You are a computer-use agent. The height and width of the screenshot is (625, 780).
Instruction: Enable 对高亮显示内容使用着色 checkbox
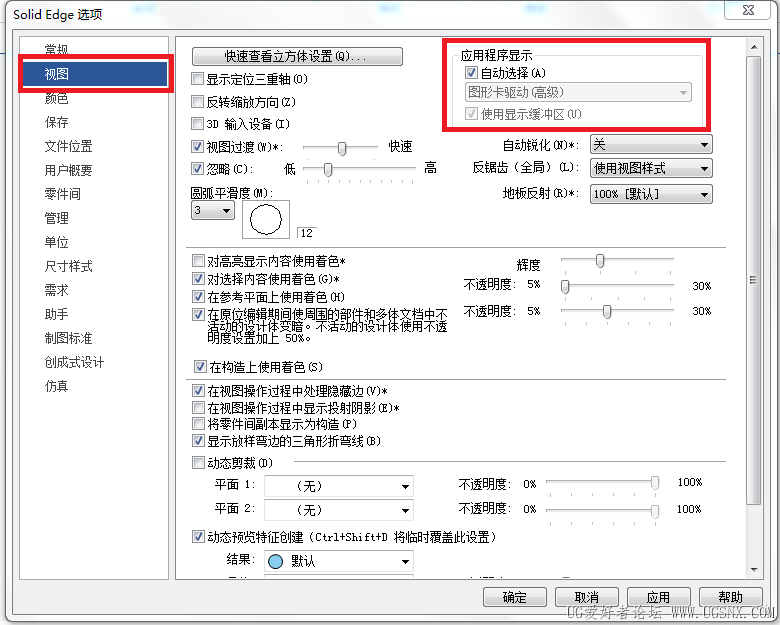198,260
